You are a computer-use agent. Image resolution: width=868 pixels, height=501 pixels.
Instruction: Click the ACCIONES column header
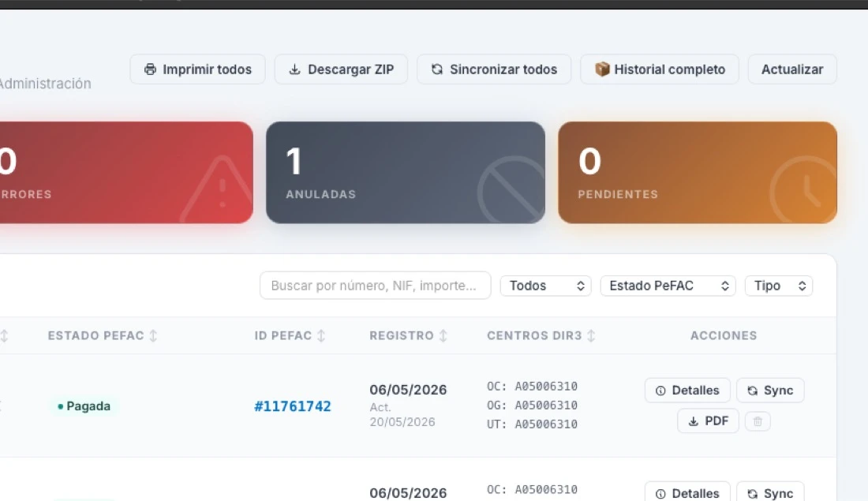(x=724, y=335)
